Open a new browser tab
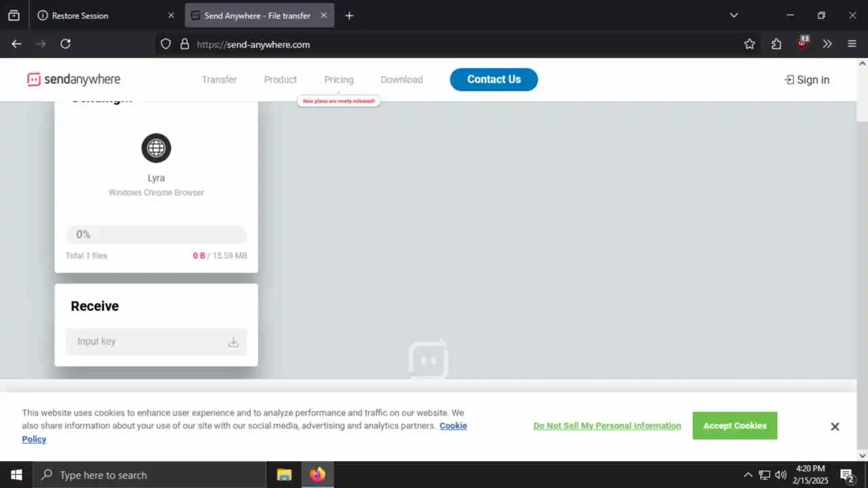868x488 pixels. point(349,15)
